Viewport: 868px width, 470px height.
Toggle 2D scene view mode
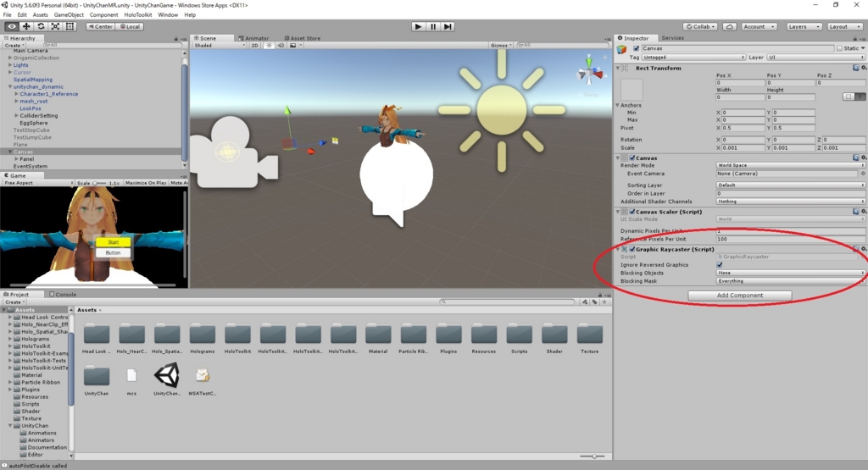tap(254, 46)
